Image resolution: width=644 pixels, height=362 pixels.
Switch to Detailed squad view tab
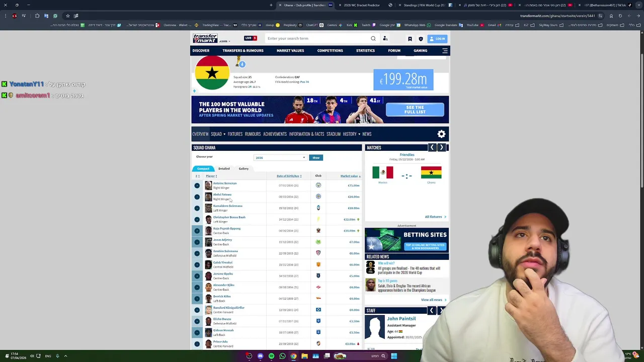(x=224, y=168)
